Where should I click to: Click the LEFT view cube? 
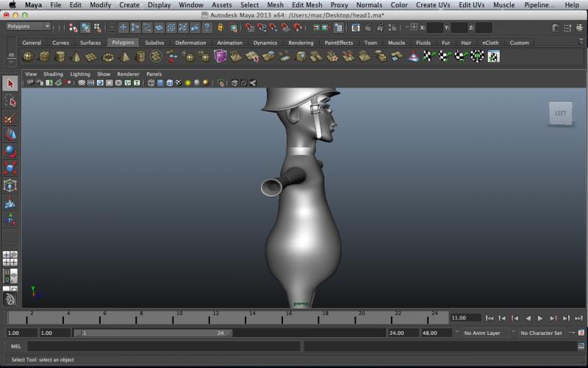[x=560, y=113]
